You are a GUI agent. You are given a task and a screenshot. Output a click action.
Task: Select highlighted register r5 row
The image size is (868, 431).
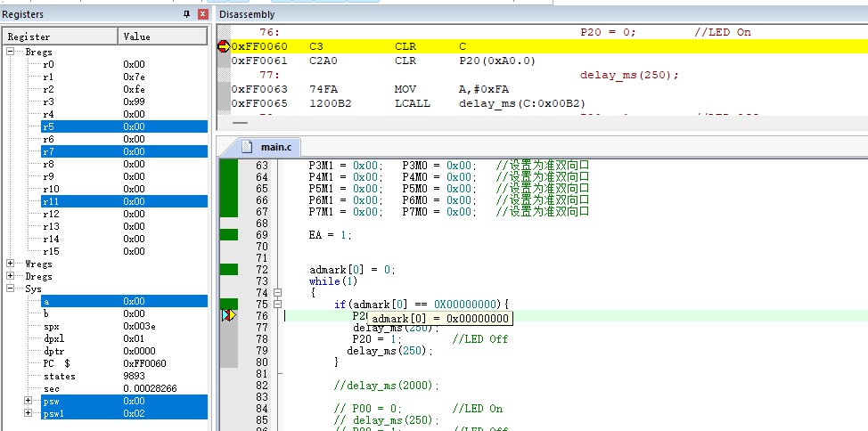point(124,126)
